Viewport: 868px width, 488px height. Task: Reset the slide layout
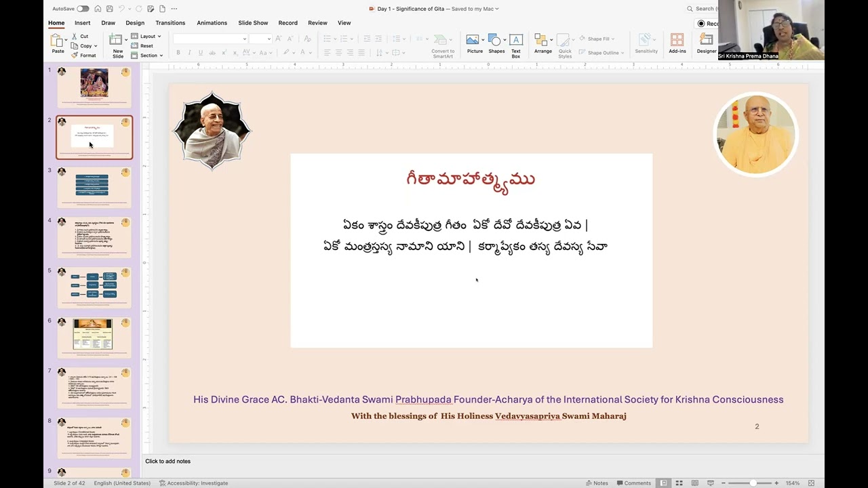tap(142, 45)
